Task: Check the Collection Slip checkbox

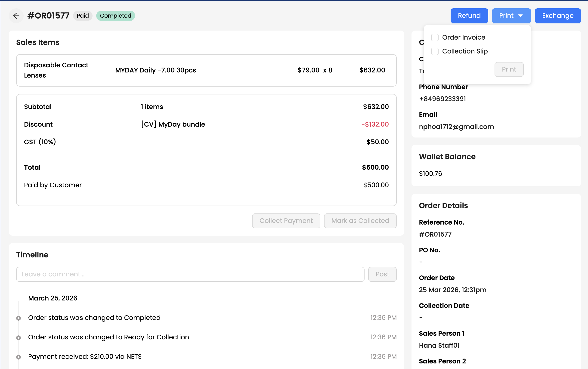Action: 435,51
